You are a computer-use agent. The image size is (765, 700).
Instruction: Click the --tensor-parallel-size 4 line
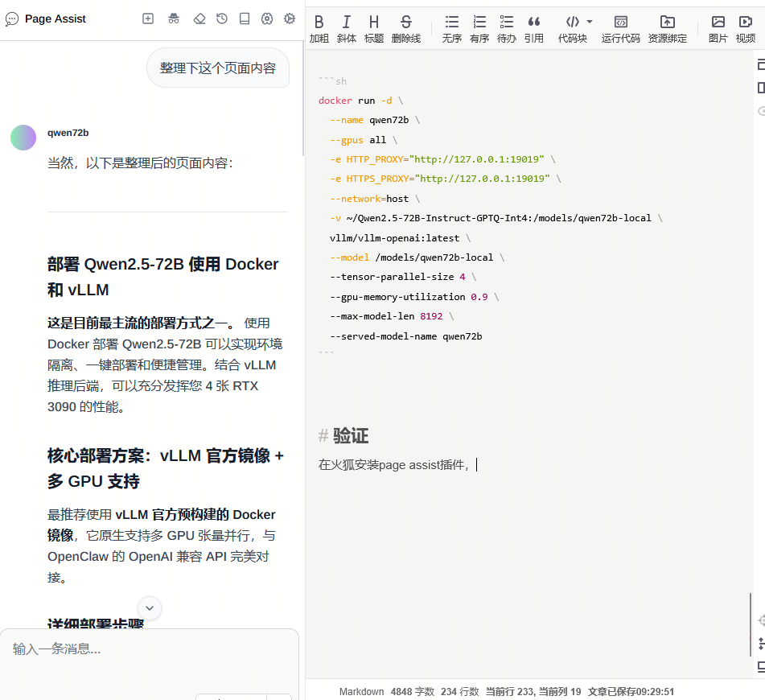403,277
